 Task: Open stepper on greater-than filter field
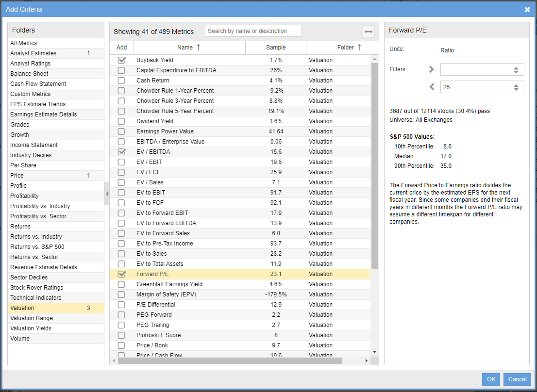516,70
